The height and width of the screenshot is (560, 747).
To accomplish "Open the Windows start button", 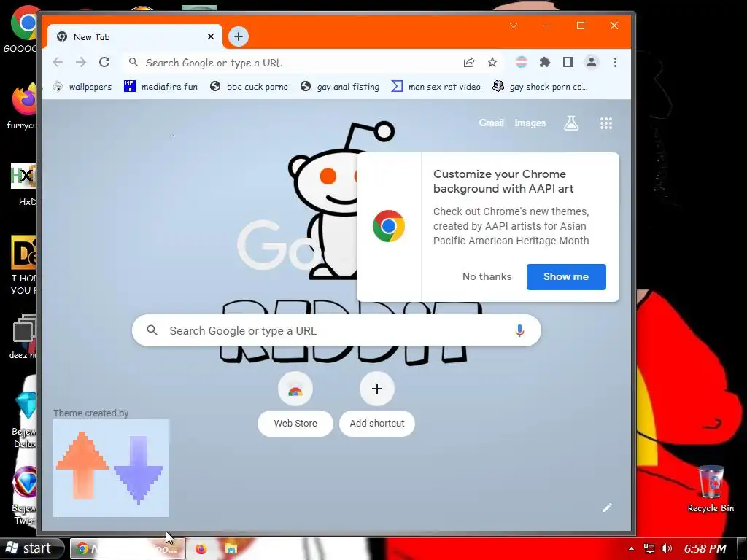I will [x=31, y=548].
